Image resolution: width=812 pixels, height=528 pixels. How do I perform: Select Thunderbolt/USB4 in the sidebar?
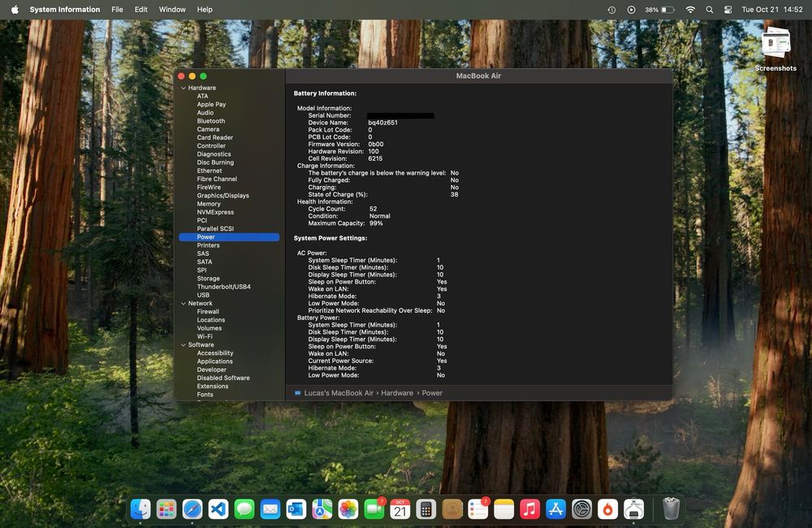pos(224,287)
